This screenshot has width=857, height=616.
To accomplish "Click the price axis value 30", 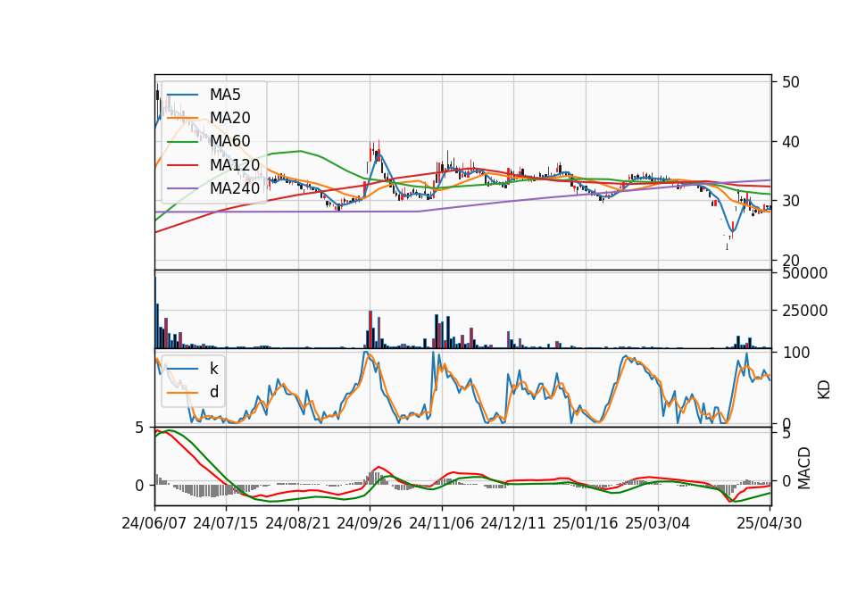I will 790,201.
